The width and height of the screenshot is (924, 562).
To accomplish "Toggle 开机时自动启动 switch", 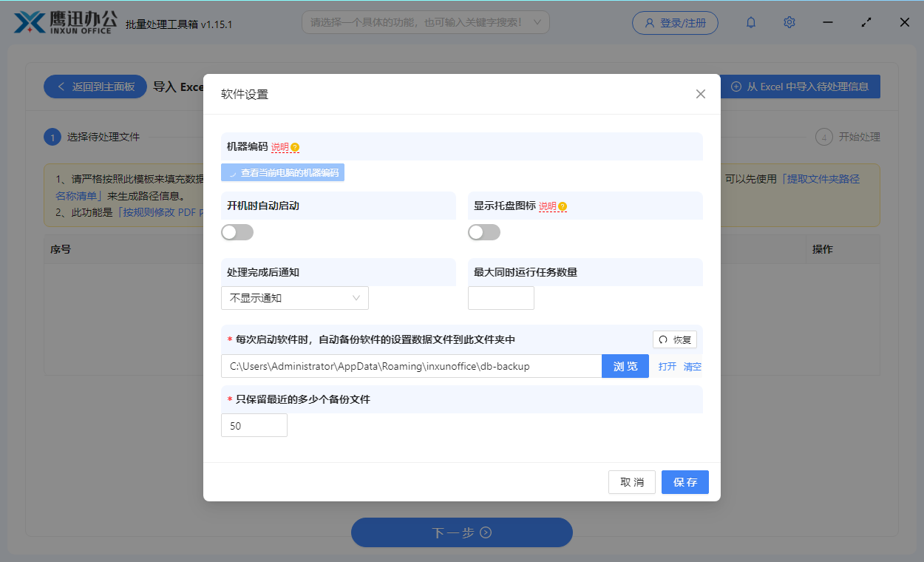I will pyautogui.click(x=237, y=232).
